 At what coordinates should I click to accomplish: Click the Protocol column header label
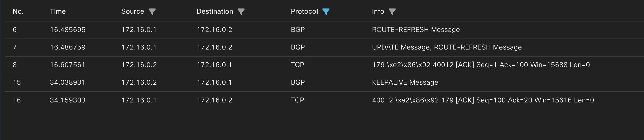[x=305, y=11]
